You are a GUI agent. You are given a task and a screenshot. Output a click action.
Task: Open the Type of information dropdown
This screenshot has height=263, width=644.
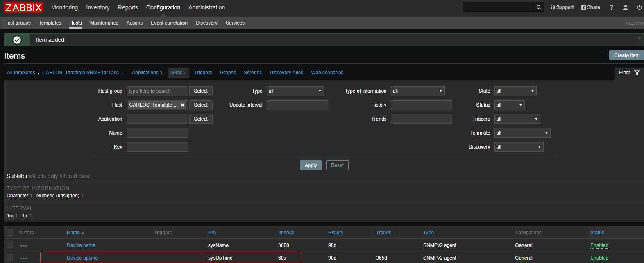[x=417, y=91]
